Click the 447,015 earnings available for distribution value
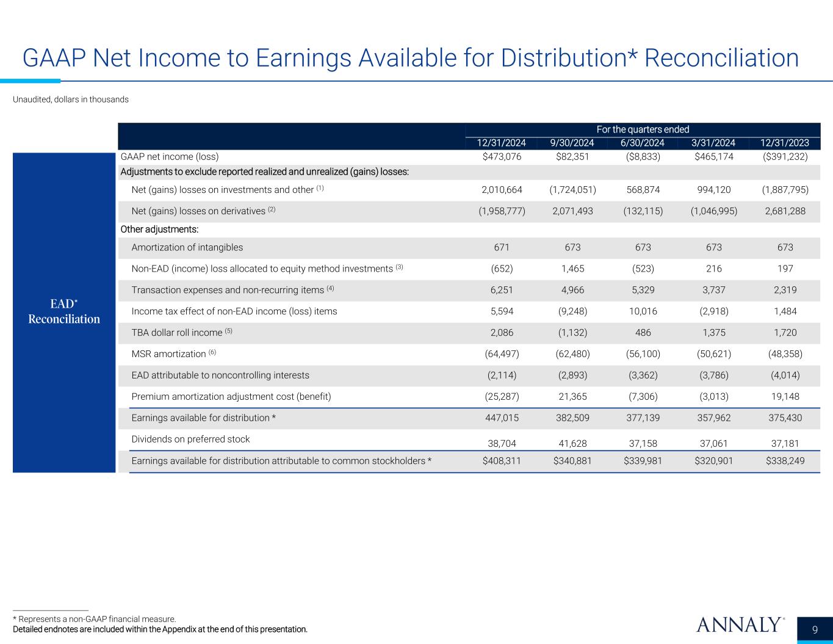Screen dimensions: 833x644 click(x=502, y=418)
